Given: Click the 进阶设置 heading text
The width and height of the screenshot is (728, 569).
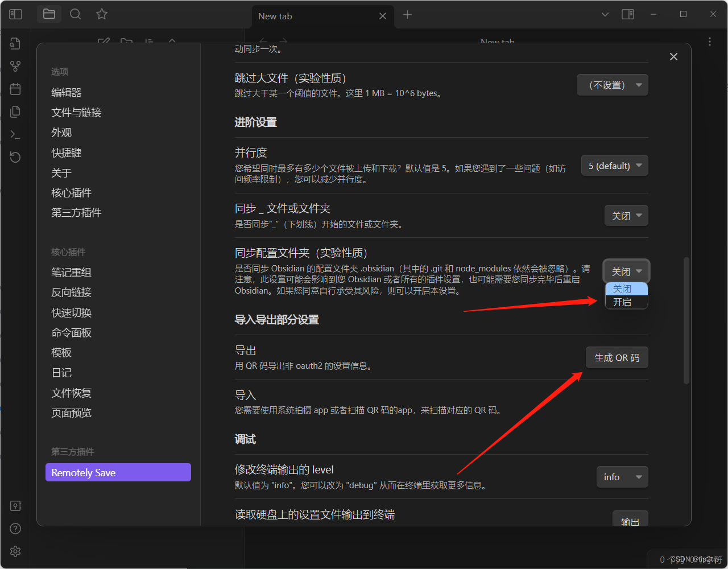Looking at the screenshot, I should (x=256, y=122).
